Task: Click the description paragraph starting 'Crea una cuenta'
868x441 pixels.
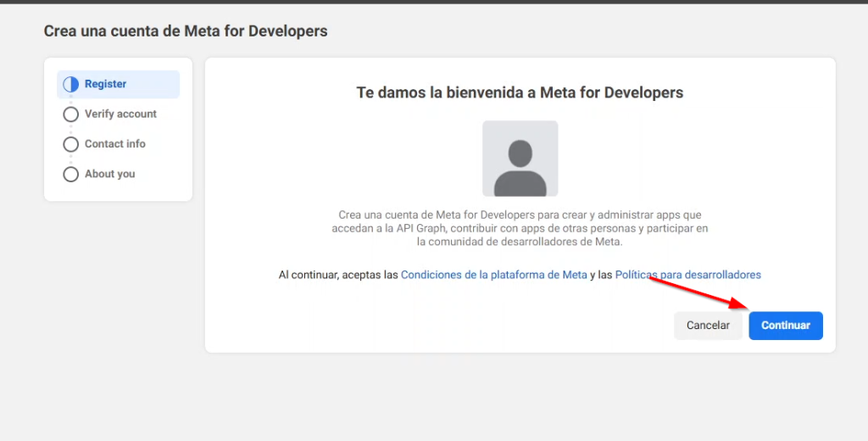Action: (520, 228)
